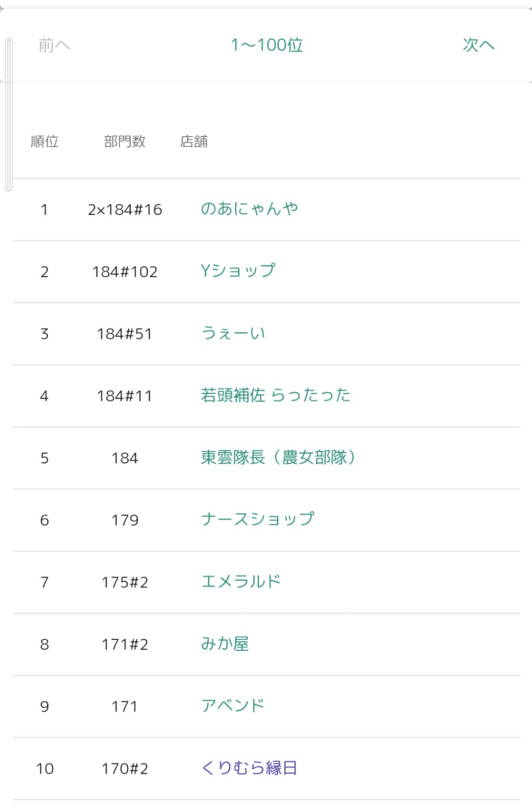Click the 前へ previous page link
The width and height of the screenshot is (532, 810).
pyautogui.click(x=54, y=45)
